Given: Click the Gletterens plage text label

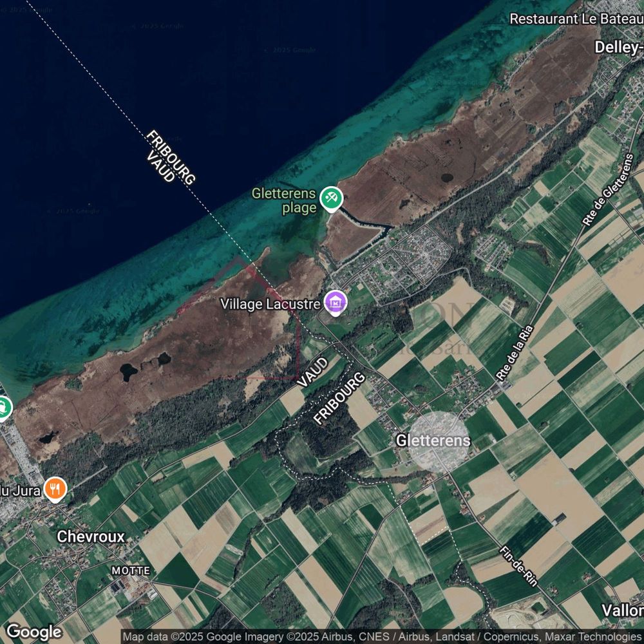Looking at the screenshot, I should tap(284, 200).
